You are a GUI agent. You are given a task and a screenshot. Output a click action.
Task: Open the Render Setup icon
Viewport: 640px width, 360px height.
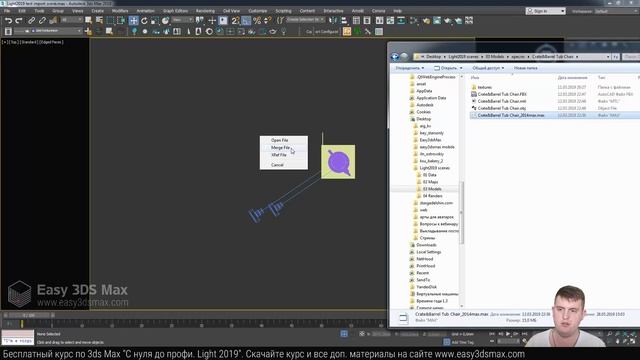[x=426, y=20]
